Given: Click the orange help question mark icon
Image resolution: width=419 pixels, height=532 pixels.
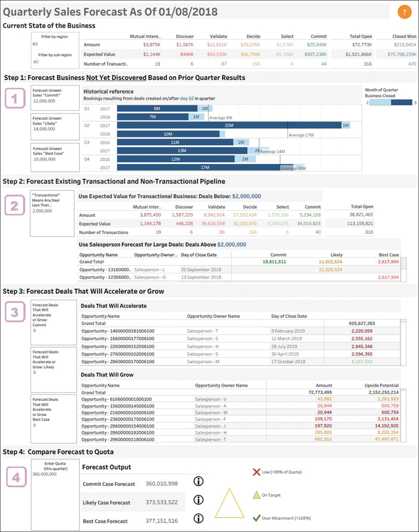Looking at the screenshot, I should pos(405,12).
